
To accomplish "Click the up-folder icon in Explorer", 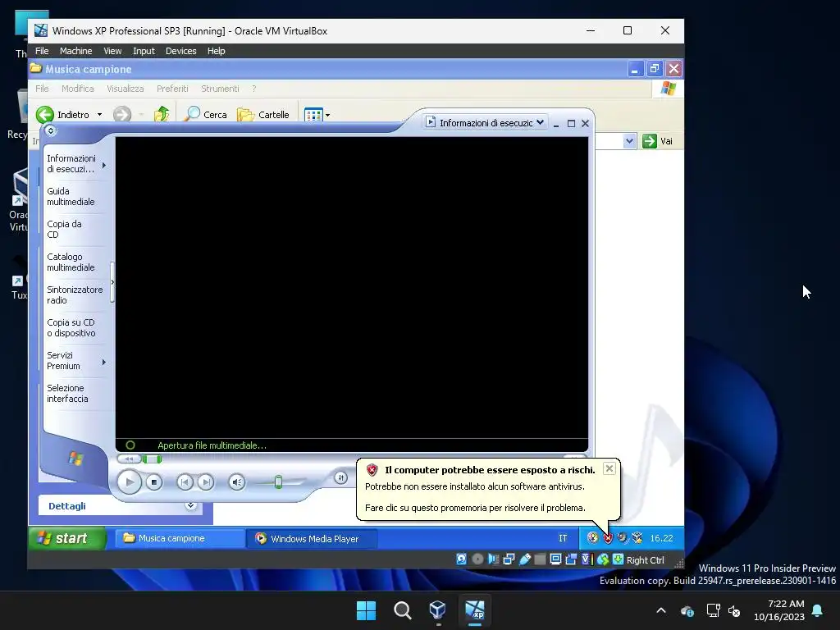I will coord(162,114).
